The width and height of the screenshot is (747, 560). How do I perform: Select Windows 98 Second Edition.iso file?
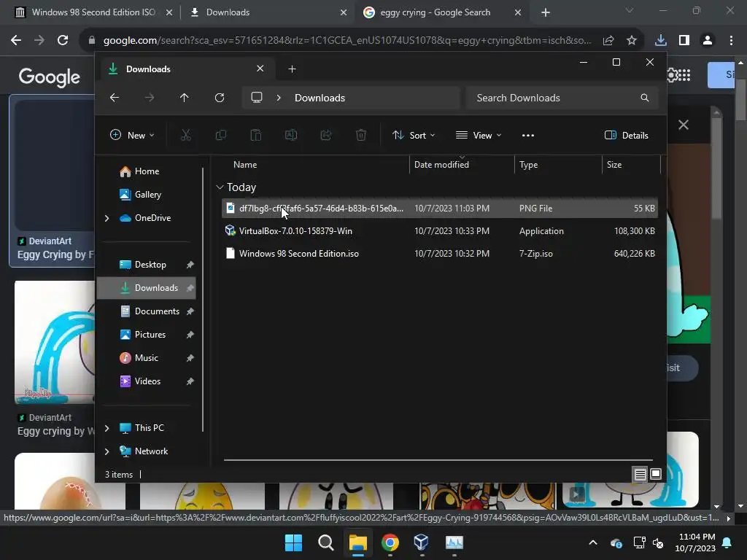pos(440,254)
